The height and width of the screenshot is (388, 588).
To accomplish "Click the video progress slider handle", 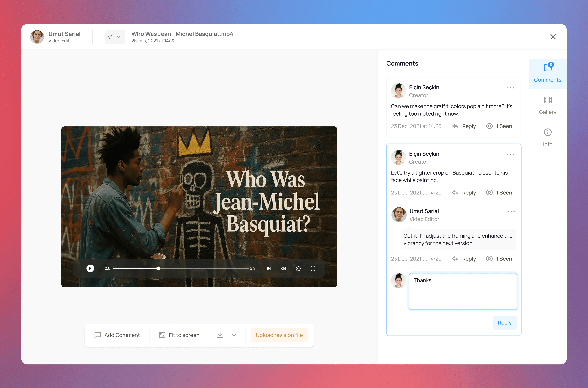I will (x=158, y=268).
